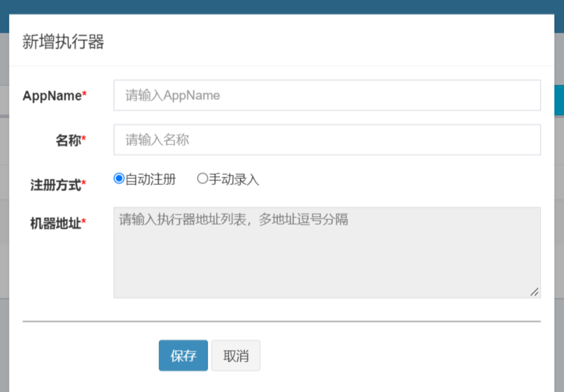Viewport: 564px width, 392px height.
Task: Click the 名称 field label
Action: 68,140
